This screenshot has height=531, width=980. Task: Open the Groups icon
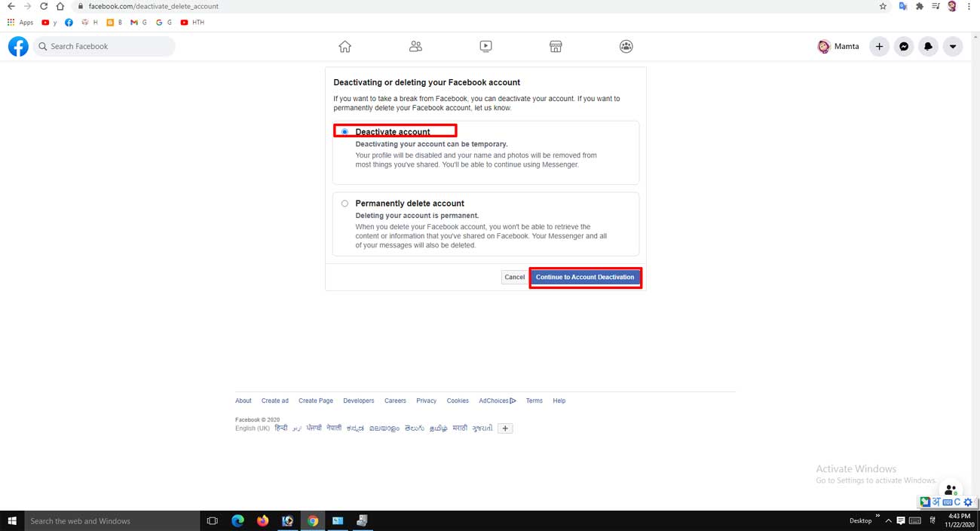626,46
